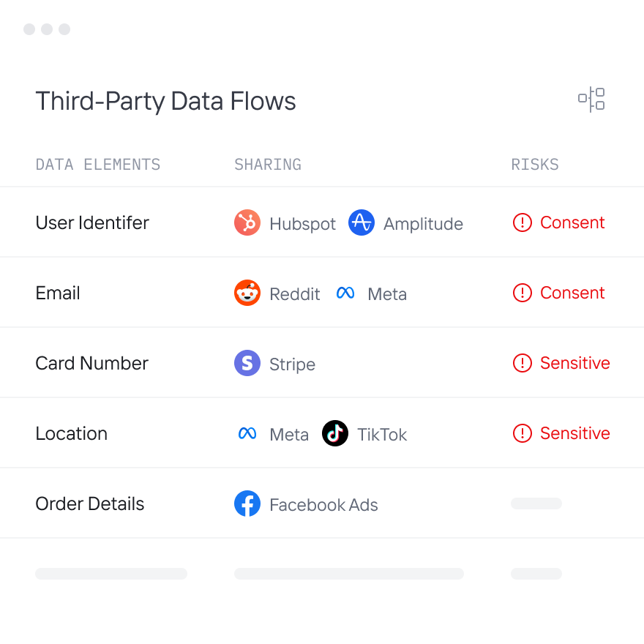
Task: Click the Hubspot logo icon
Action: 247,223
